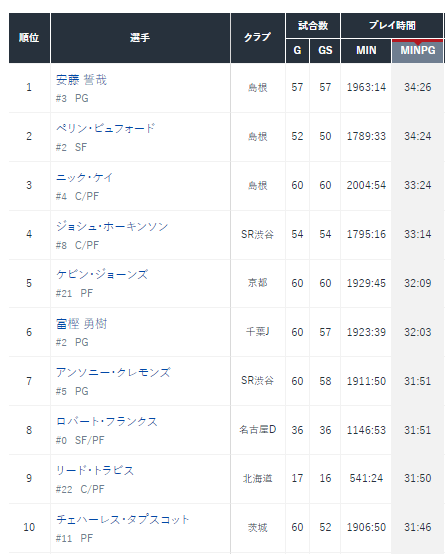Open ペリン・ビュフォード player link
This screenshot has height=554, width=445.
tap(105, 128)
